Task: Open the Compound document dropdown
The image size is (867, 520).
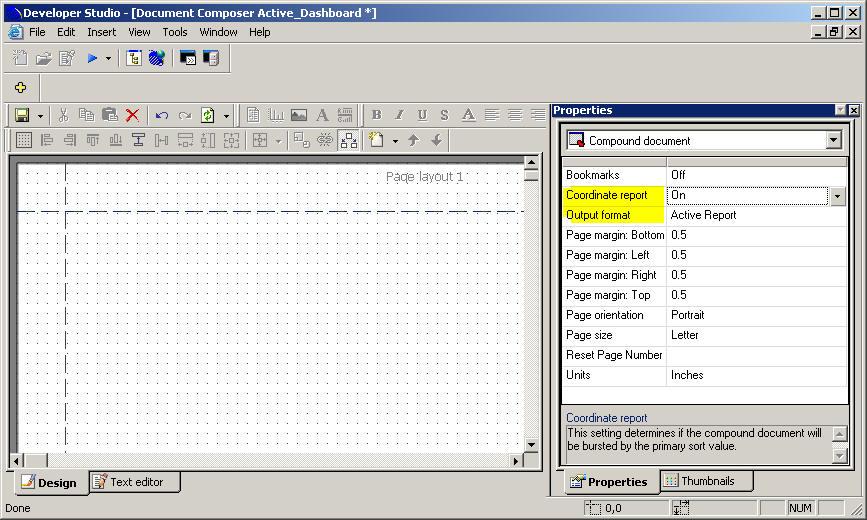Action: coord(833,141)
